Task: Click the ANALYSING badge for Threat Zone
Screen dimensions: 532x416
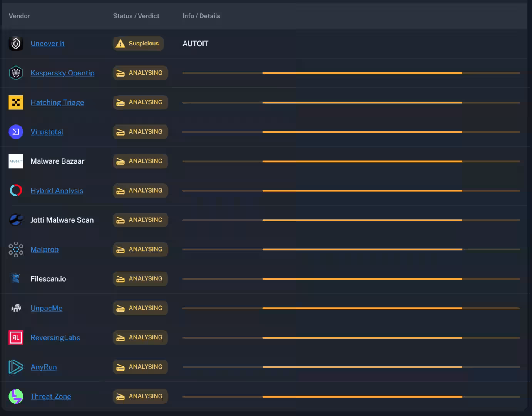Action: (x=140, y=396)
